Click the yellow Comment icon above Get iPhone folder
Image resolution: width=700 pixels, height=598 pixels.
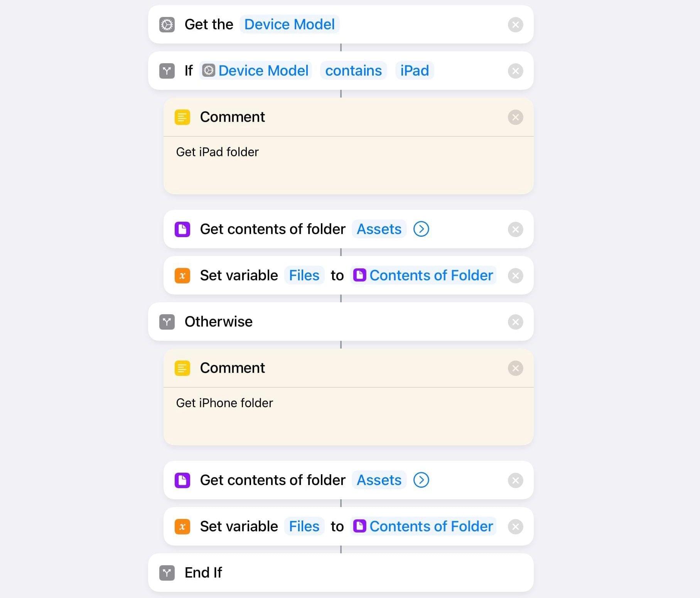(x=182, y=368)
